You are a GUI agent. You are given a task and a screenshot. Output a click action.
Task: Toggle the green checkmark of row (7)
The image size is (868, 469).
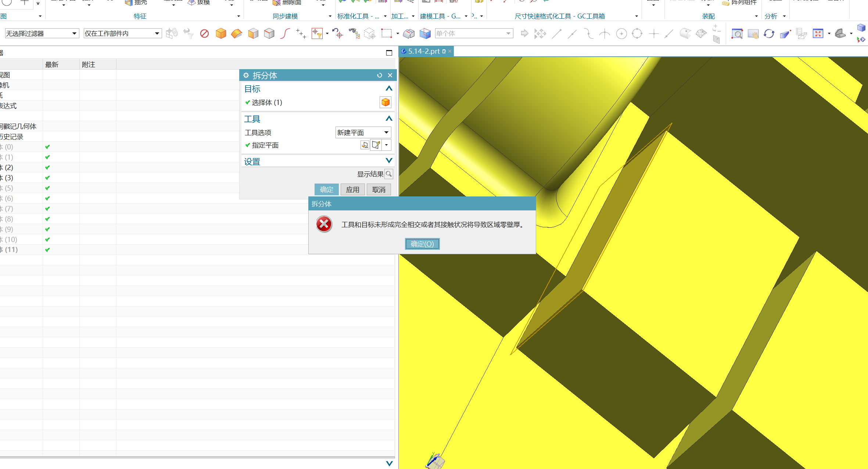point(47,209)
